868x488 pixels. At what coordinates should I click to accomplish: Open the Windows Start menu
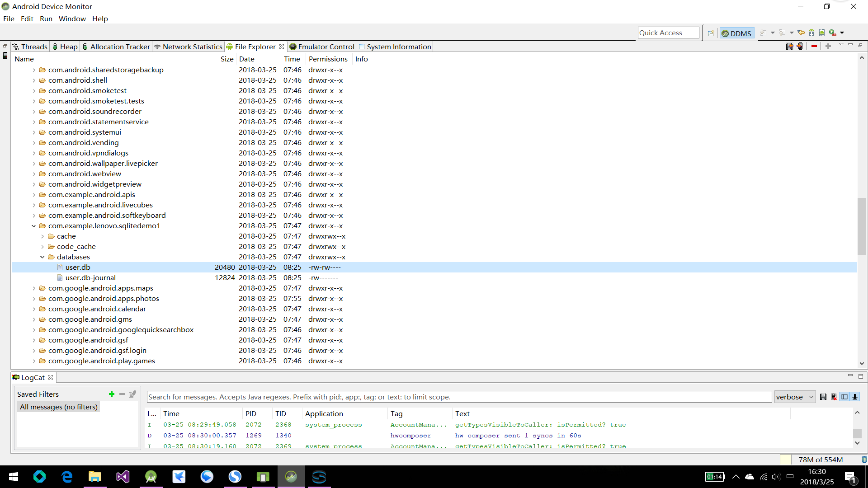click(x=14, y=477)
